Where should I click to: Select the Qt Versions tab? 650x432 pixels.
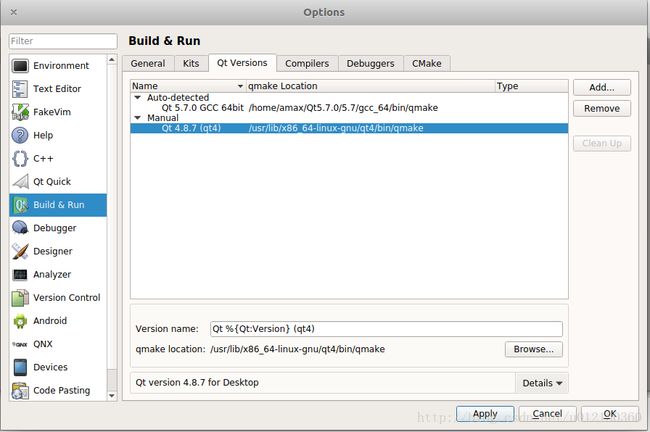[242, 63]
